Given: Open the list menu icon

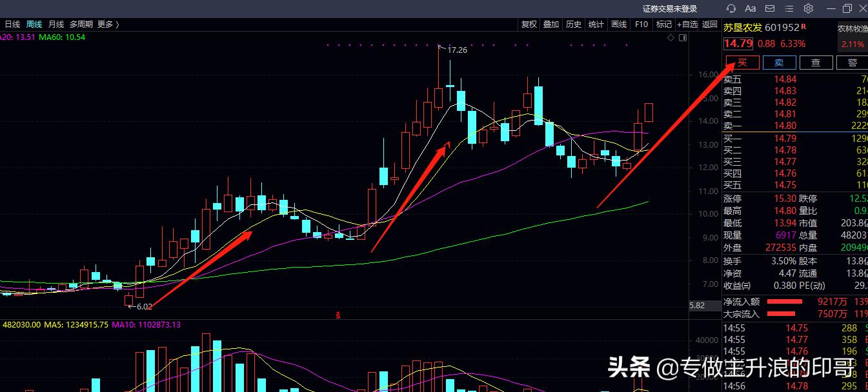Looking at the screenshot, I should pos(789,8).
